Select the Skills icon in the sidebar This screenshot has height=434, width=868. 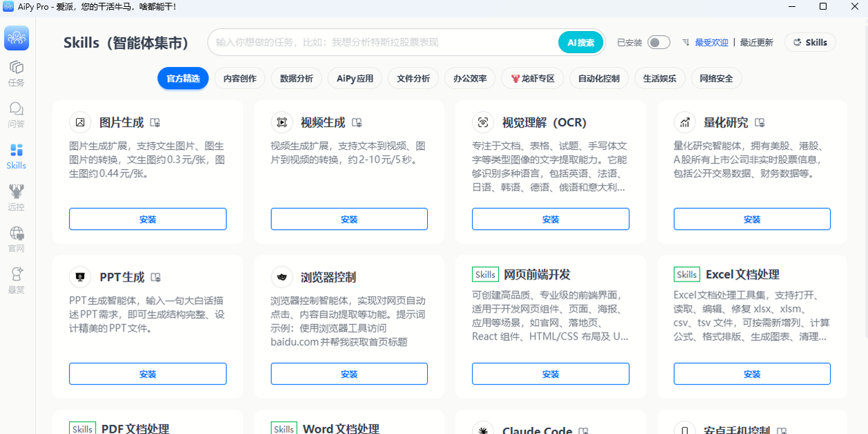click(x=16, y=153)
